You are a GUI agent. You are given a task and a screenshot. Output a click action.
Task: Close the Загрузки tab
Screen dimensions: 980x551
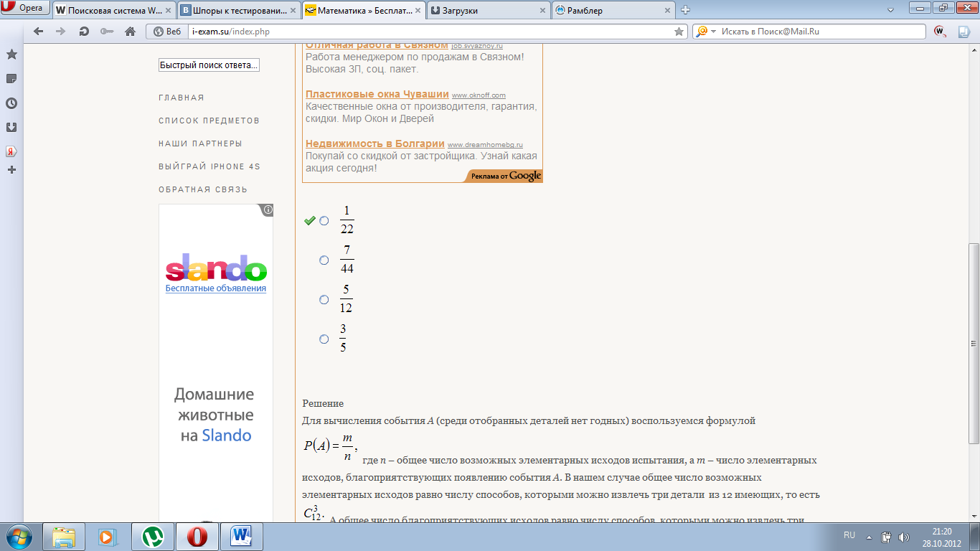[x=541, y=11]
